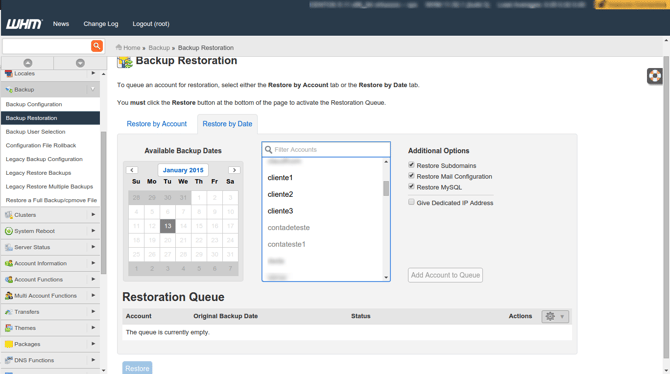Click the Themes sidebar icon
Image resolution: width=670 pixels, height=374 pixels.
click(x=9, y=328)
